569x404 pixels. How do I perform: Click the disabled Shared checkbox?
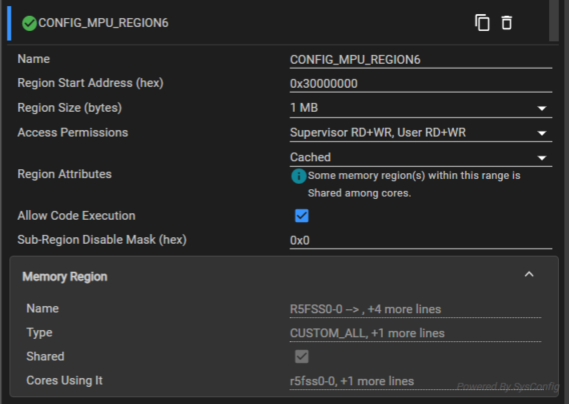coord(302,356)
